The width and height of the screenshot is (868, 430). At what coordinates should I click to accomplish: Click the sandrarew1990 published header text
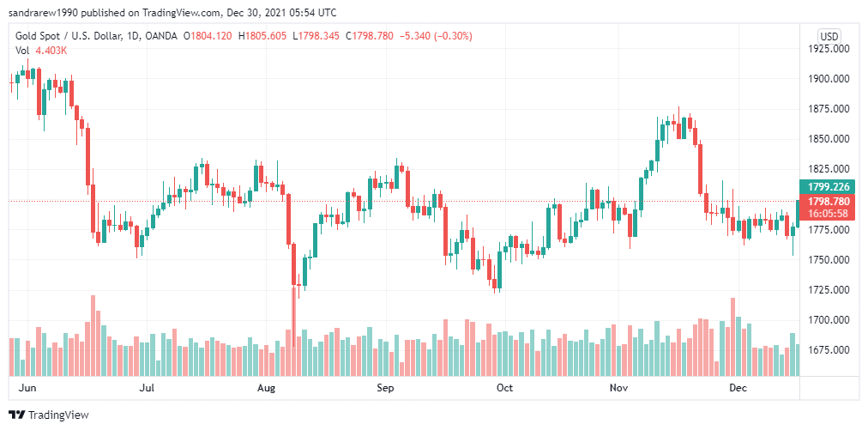pos(172,12)
